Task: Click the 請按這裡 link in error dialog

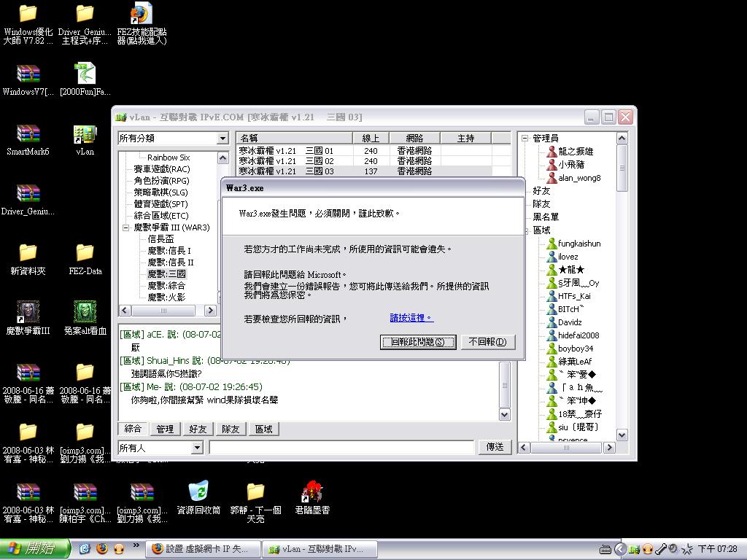Action: tap(411, 318)
